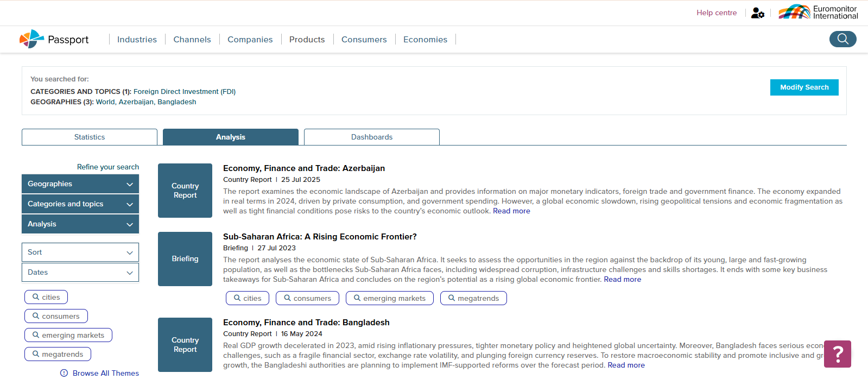The image size is (868, 379).
Task: Click the Country Report tile for Azerbaijan
Action: tap(185, 191)
